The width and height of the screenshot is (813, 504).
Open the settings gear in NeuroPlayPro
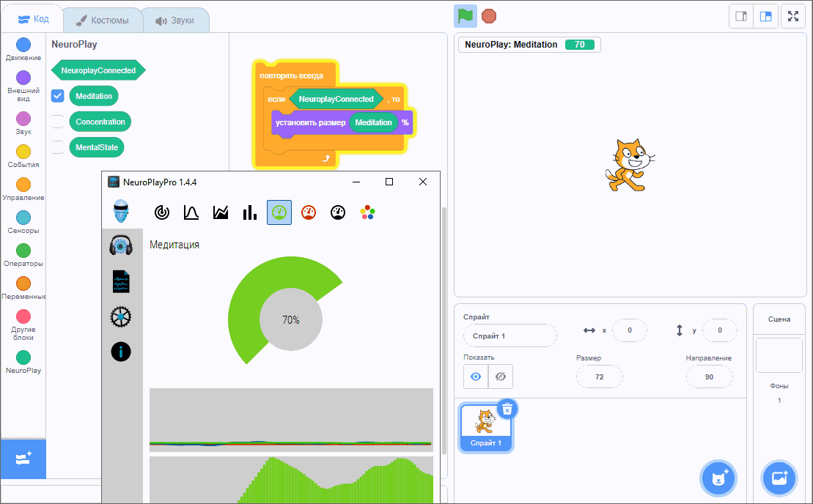click(121, 316)
